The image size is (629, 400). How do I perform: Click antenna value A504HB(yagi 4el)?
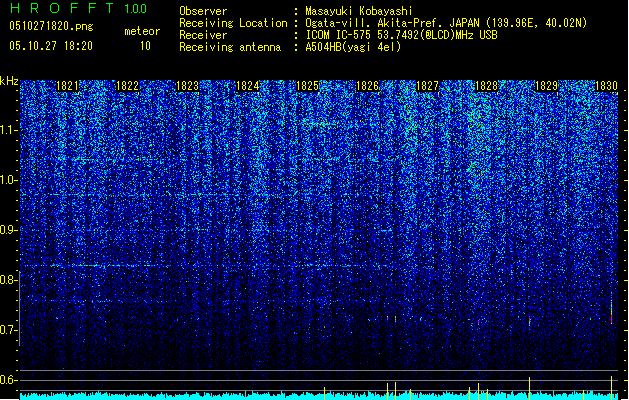[353, 47]
